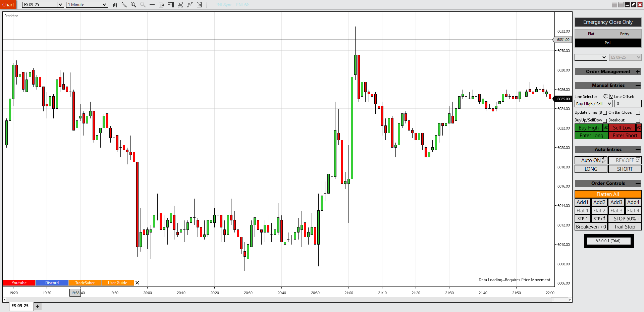
Task: Activate the crosshair cursor tool
Action: point(152,5)
